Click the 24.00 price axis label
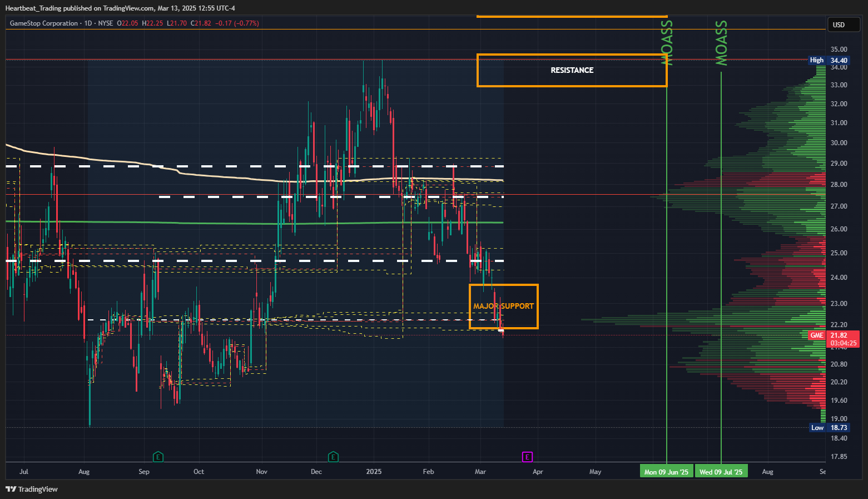This screenshot has height=499, width=868. point(839,278)
